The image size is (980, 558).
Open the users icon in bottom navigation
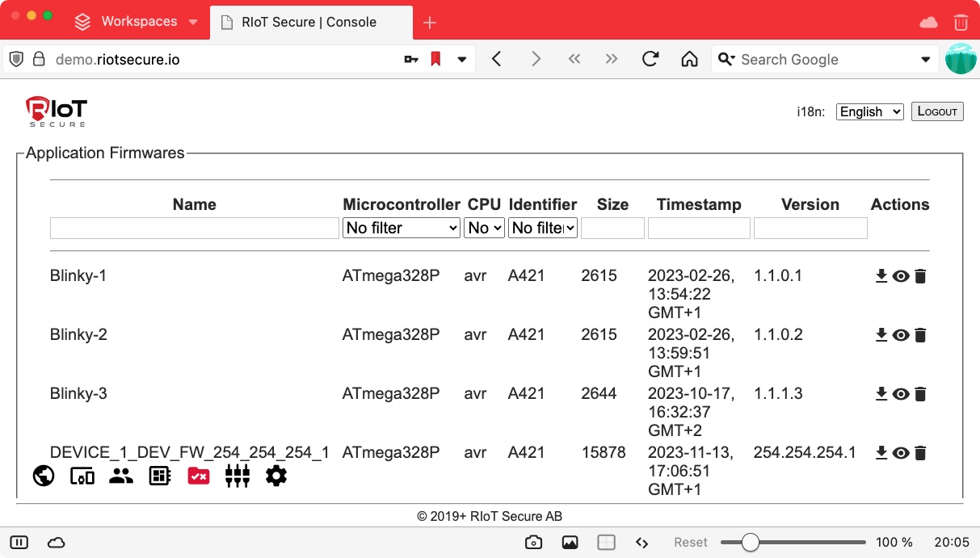[121, 476]
